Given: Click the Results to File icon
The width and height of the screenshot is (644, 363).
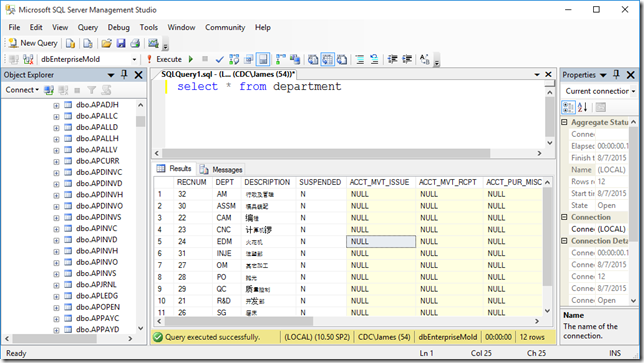Looking at the screenshot, I should (x=342, y=60).
